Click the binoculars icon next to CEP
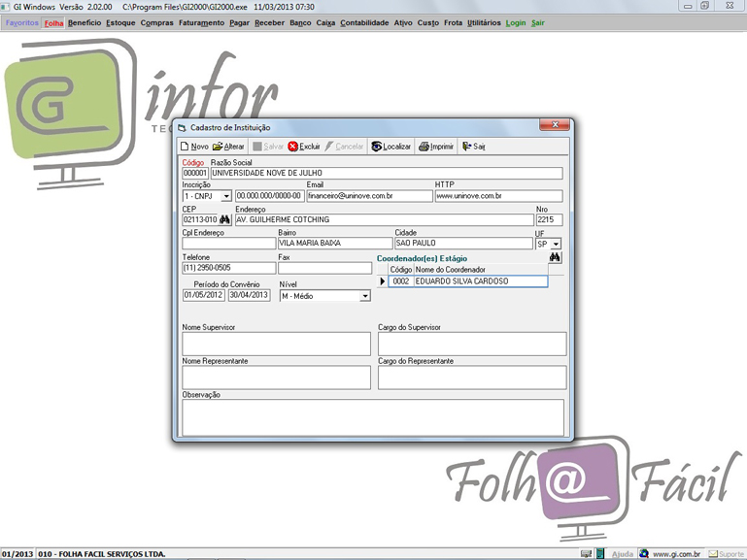Image resolution: width=747 pixels, height=560 pixels. (x=224, y=219)
